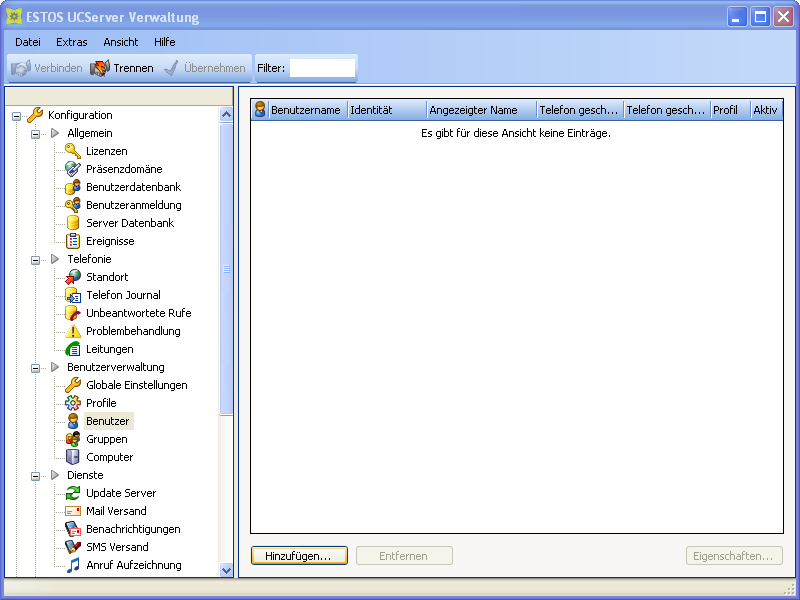
Task: Collapse the Konfiguration root node
Action: (16, 116)
